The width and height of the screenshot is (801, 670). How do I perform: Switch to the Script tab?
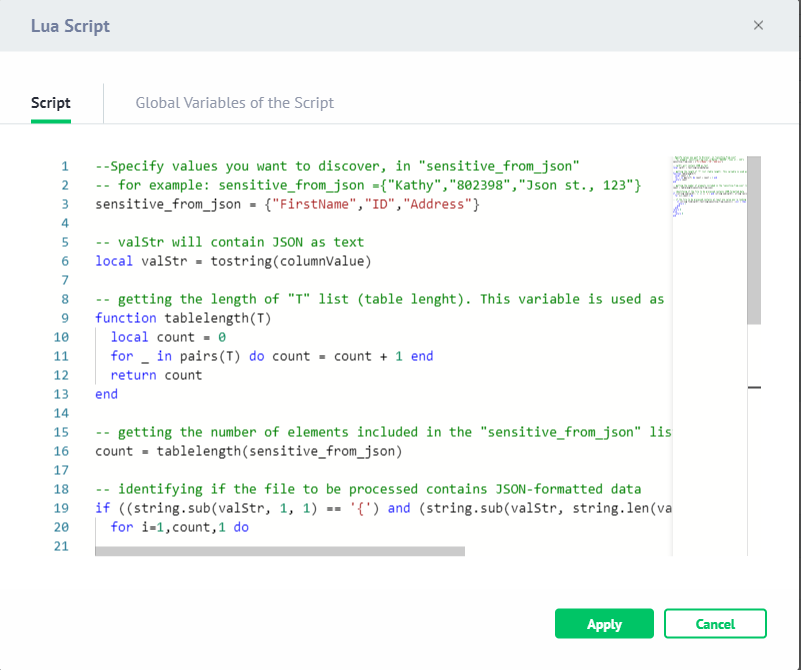tap(51, 103)
